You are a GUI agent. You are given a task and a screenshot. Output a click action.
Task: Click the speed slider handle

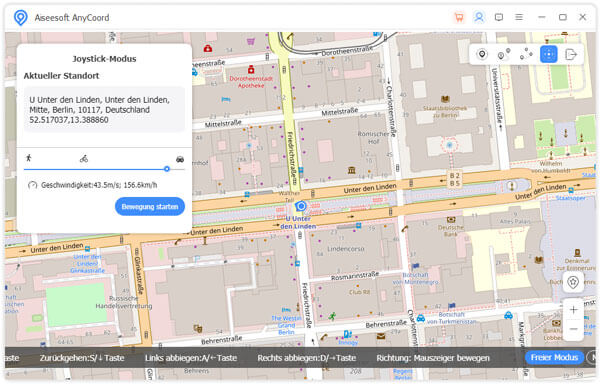pyautogui.click(x=167, y=169)
